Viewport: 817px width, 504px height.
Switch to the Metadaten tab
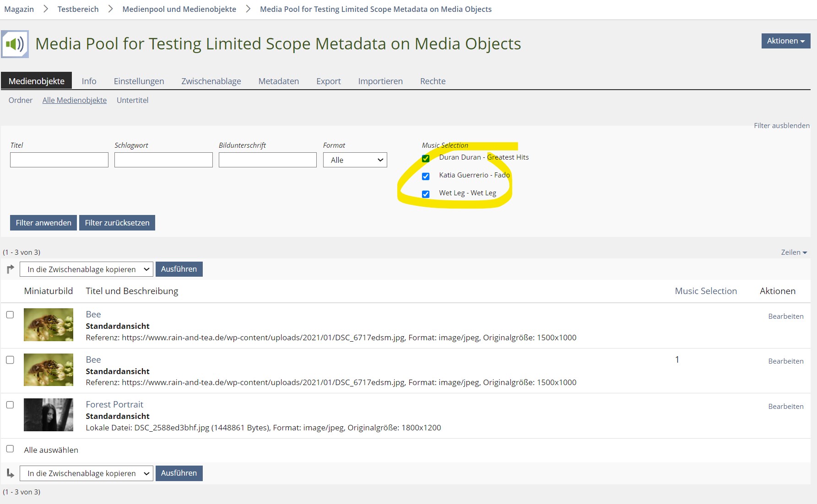pyautogui.click(x=278, y=81)
